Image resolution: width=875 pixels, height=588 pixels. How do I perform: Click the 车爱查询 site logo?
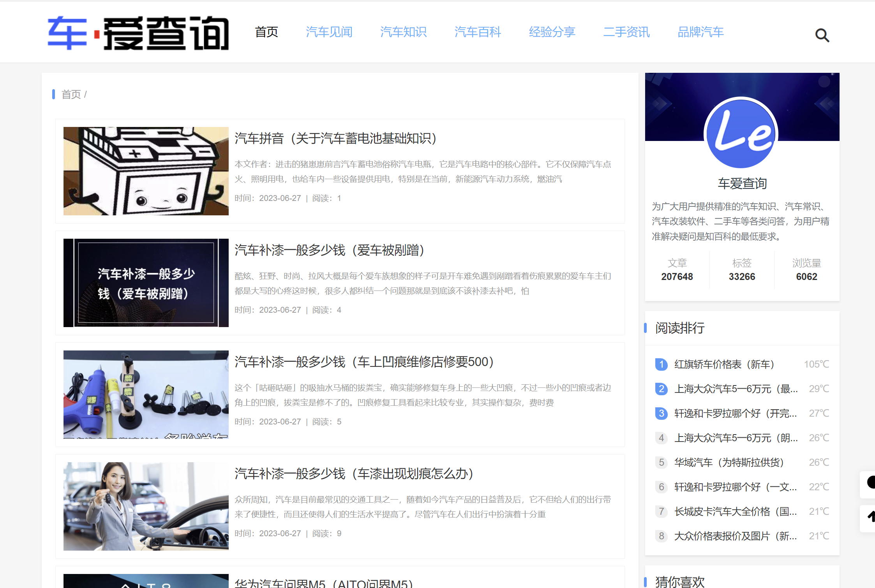[x=138, y=33]
